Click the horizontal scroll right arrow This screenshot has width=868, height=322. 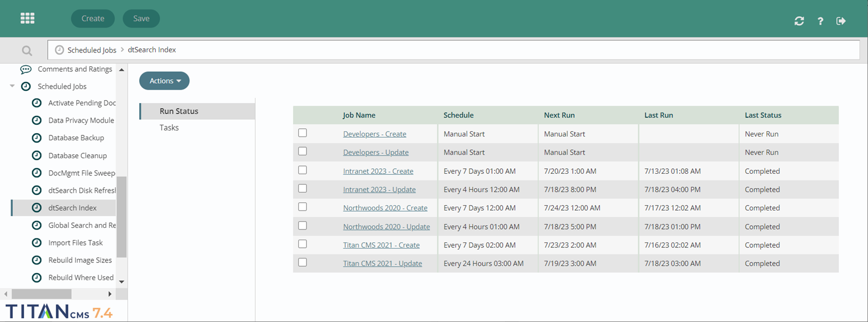click(110, 294)
